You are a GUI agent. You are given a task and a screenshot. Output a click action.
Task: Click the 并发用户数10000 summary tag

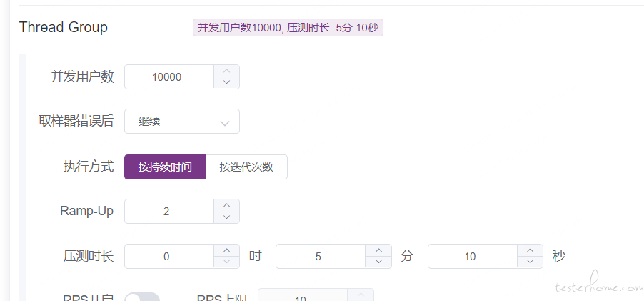(288, 28)
